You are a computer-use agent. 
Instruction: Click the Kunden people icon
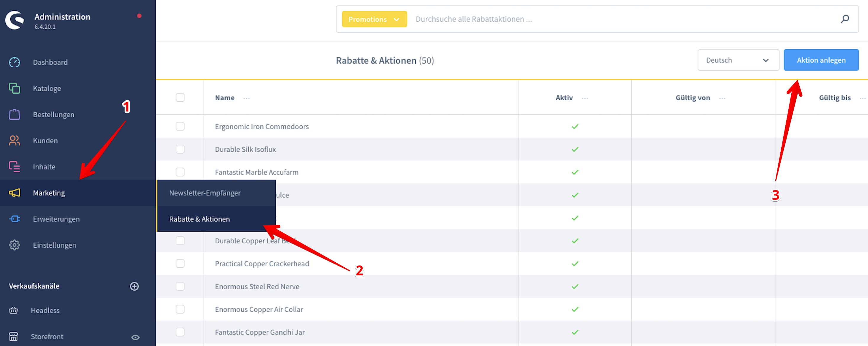[15, 140]
